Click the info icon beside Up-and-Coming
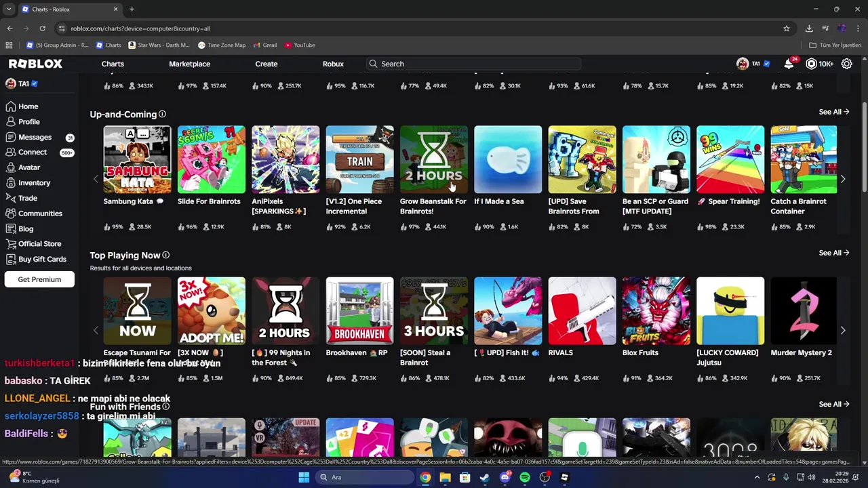This screenshot has height=488, width=868. pos(162,114)
